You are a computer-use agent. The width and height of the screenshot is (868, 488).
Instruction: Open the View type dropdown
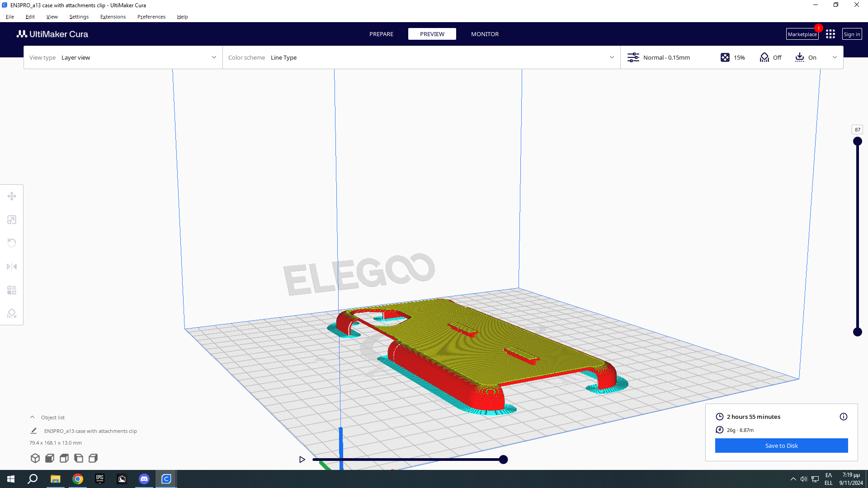point(123,57)
